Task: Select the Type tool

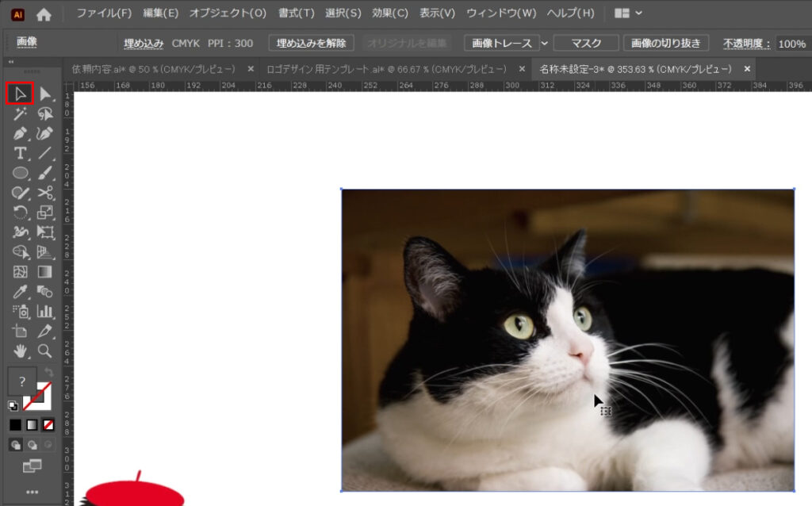Action: pyautogui.click(x=20, y=153)
